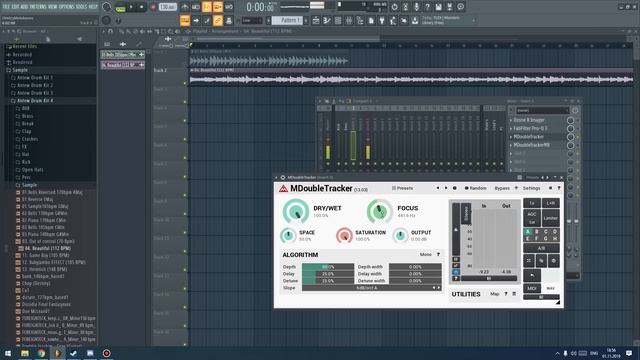Open the OPTIONS menu
640x360 pixels.
pos(67,7)
